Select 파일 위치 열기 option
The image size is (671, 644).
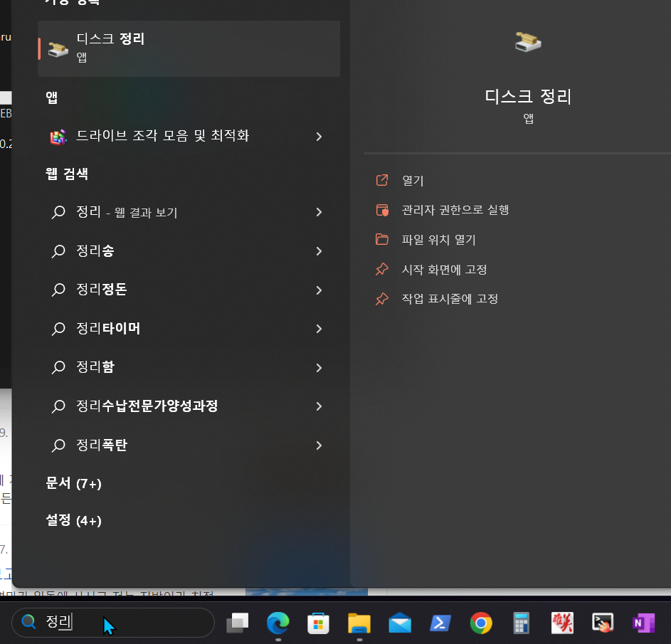(438, 240)
